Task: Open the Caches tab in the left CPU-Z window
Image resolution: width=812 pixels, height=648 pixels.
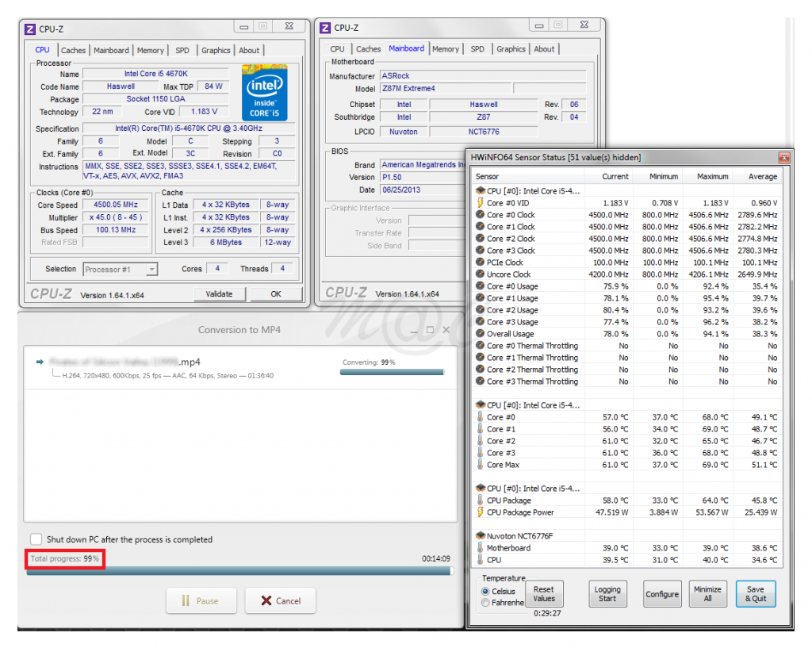Action: [73, 50]
